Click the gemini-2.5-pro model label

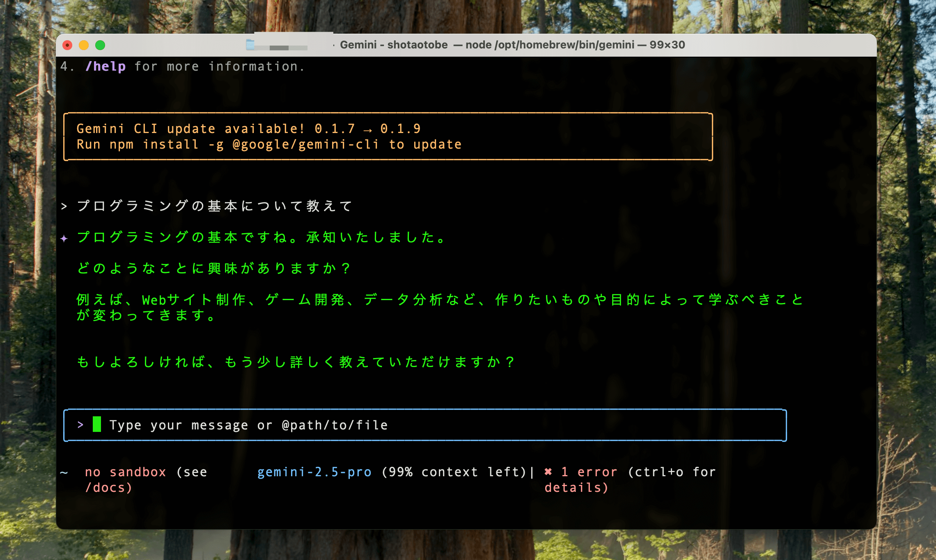314,472
